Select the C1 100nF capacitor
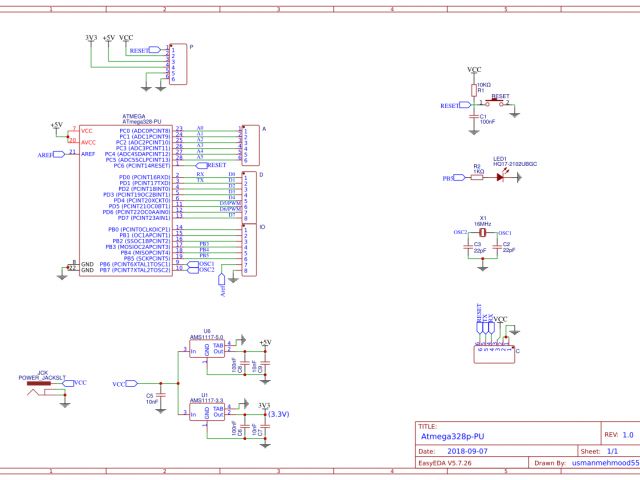This screenshot has width=640, height=480. [x=474, y=117]
